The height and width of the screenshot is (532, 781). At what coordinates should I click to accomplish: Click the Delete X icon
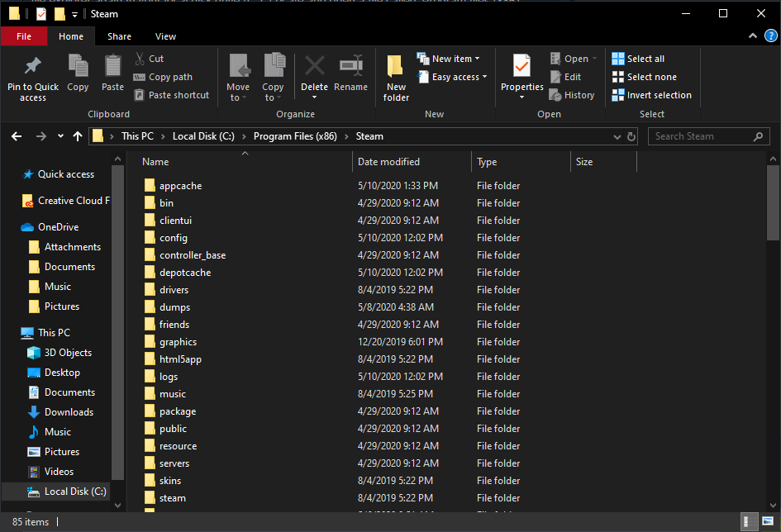(315, 66)
